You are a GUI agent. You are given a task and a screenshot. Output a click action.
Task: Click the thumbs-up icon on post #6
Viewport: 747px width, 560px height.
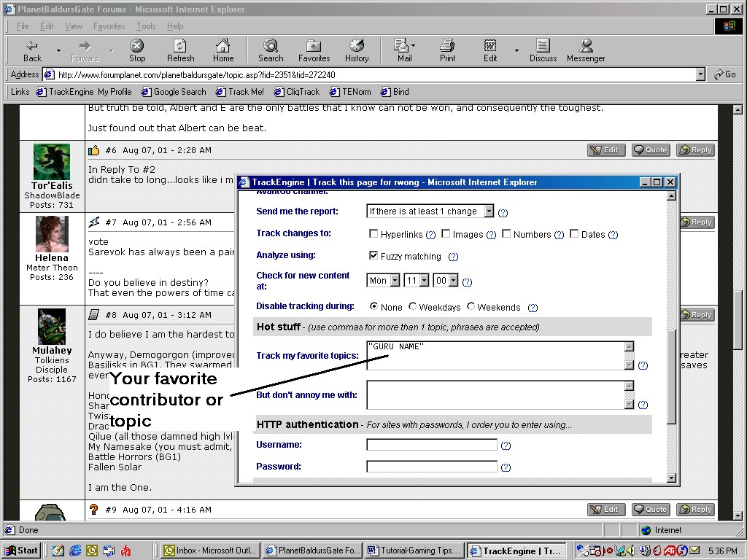tap(94, 150)
